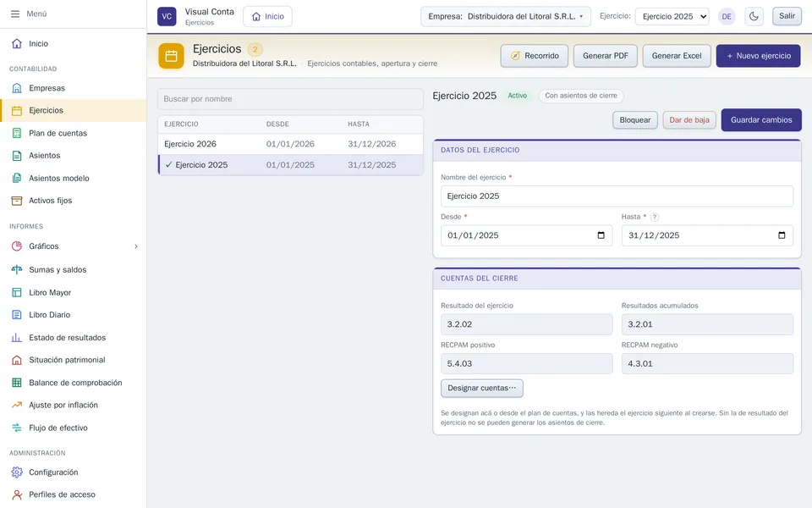This screenshot has height=508, width=812.
Task: Click the Plan de cuentas icon
Action: pyautogui.click(x=17, y=133)
